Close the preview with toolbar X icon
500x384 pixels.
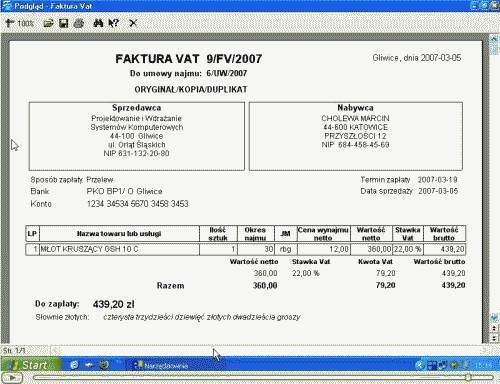point(133,23)
